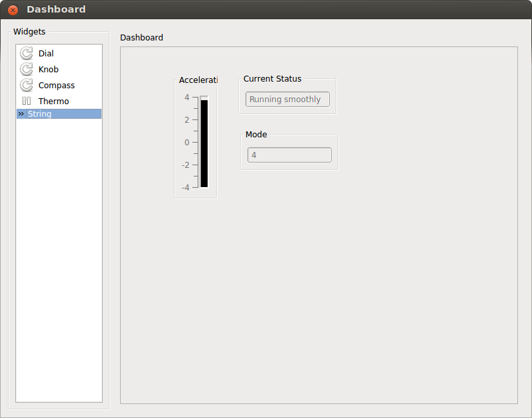Click the Widgets panel heading
The image size is (532, 418).
[x=29, y=32]
